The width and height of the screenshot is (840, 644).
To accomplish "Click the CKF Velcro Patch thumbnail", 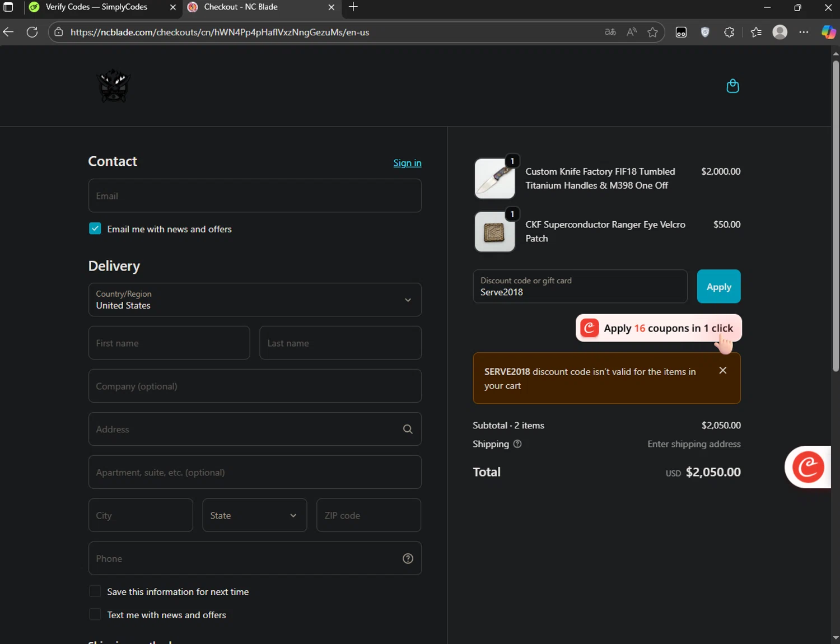I will (x=494, y=231).
